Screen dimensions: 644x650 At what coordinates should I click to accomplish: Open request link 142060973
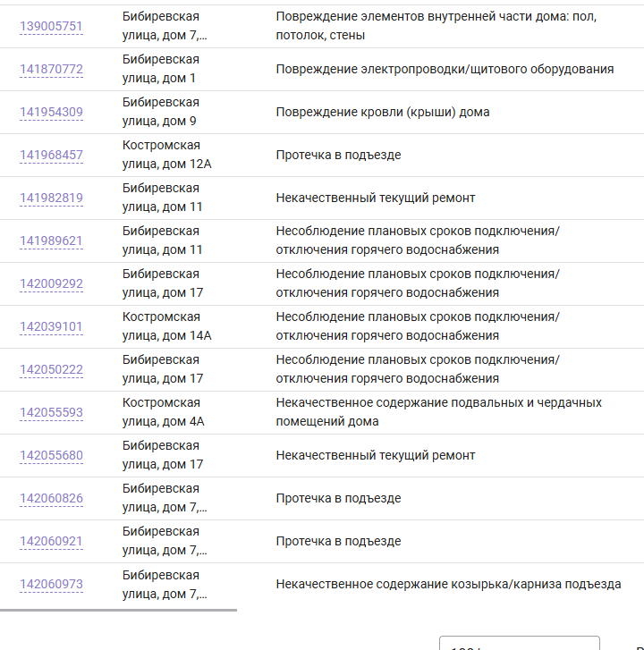[x=51, y=584]
